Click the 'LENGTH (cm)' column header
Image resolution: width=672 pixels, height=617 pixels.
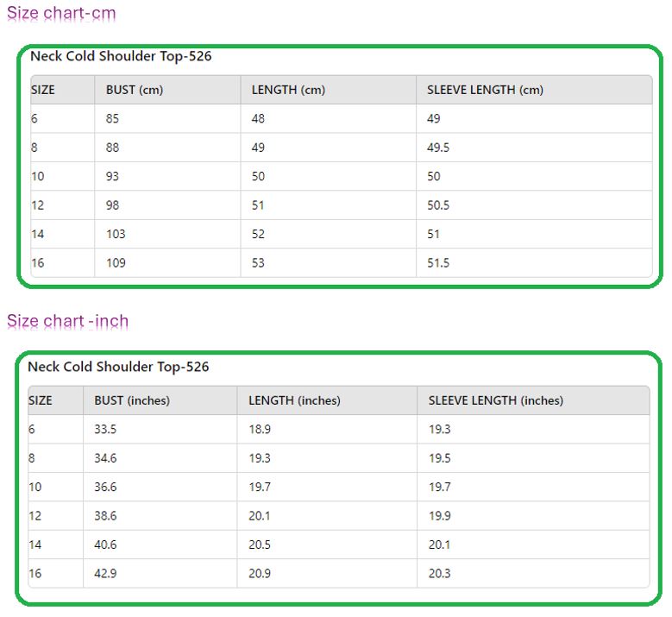[288, 90]
